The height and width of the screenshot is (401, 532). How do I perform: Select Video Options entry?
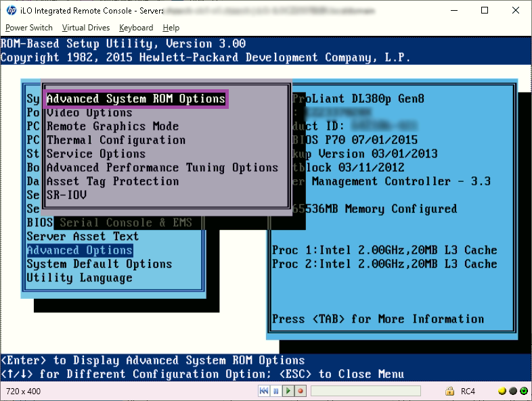click(x=89, y=112)
